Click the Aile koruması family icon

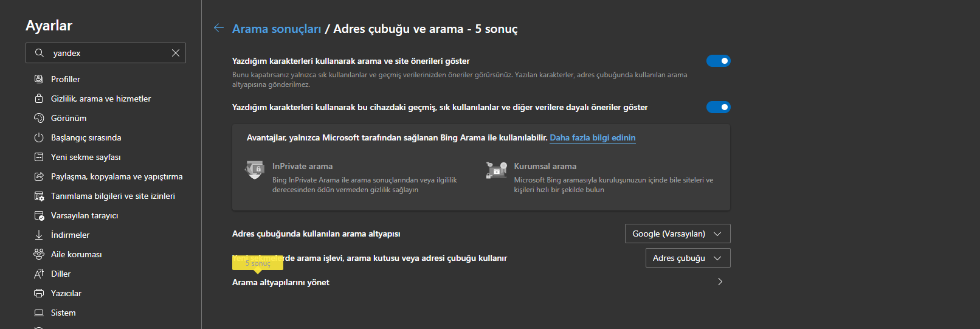point(39,254)
